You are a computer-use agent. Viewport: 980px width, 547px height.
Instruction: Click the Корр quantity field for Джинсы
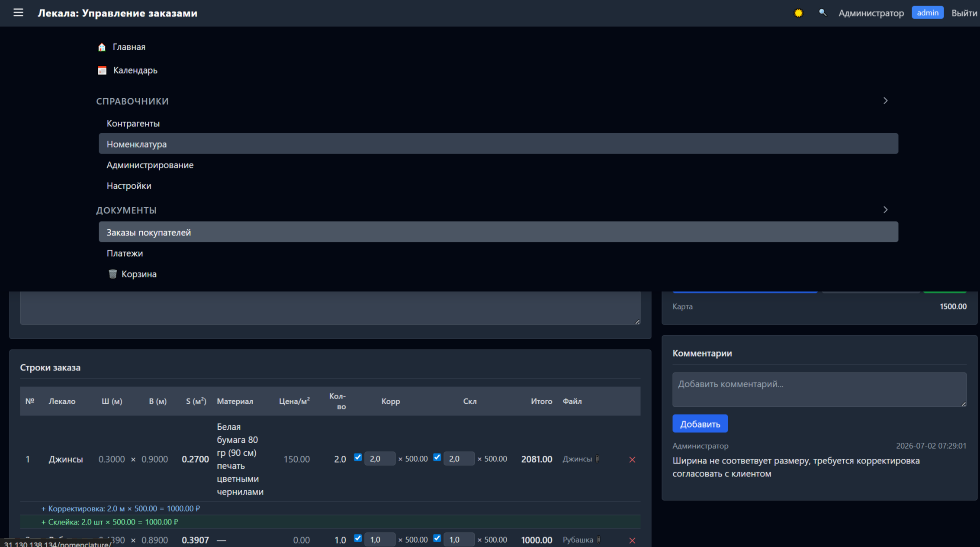379,459
